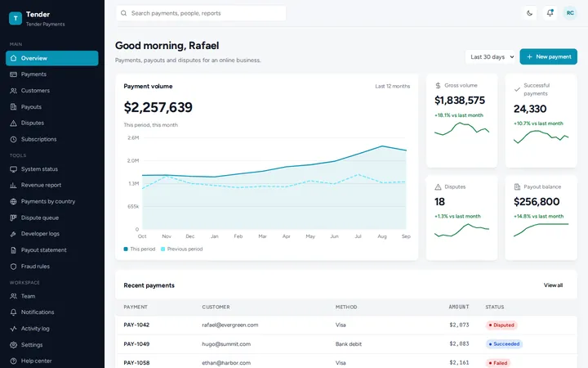Click the Payments card icon in sidebar
The width and height of the screenshot is (588, 368).
pyautogui.click(x=14, y=74)
